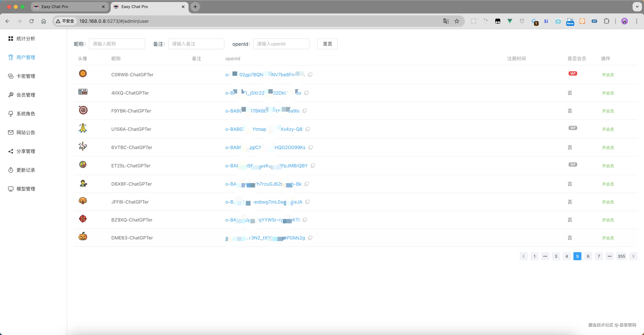This screenshot has height=335, width=644.
Task: Open 模型管理 from the sidebar menu
Action: pyautogui.click(x=25, y=189)
